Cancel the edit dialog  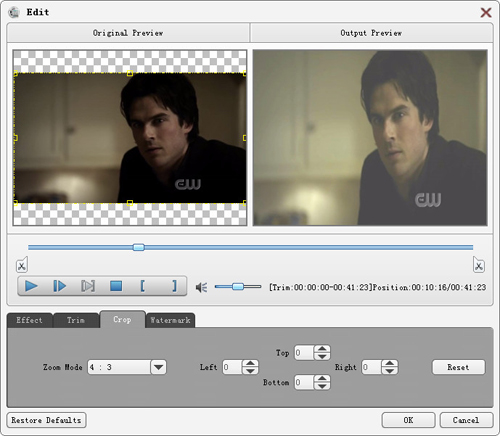[466, 420]
